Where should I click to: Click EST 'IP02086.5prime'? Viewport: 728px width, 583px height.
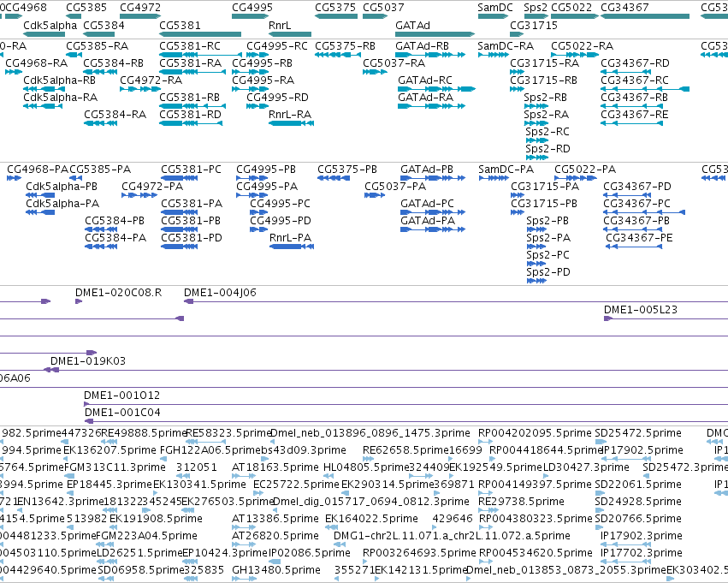309,553
